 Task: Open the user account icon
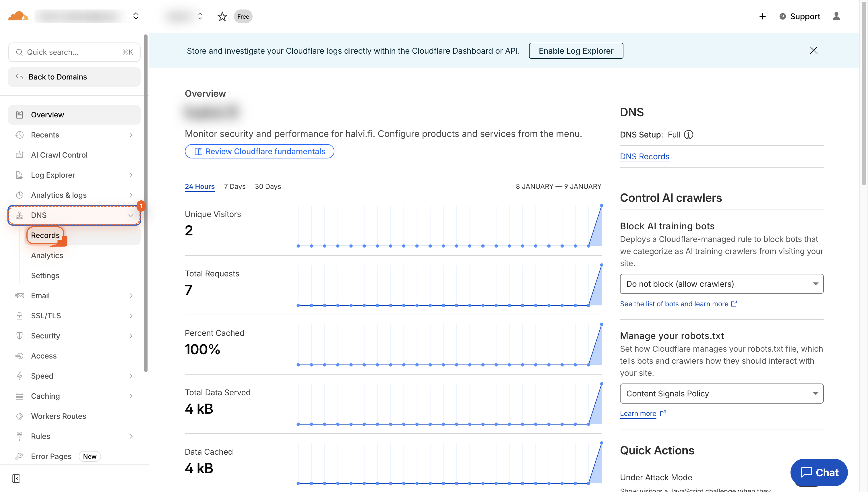tap(837, 16)
